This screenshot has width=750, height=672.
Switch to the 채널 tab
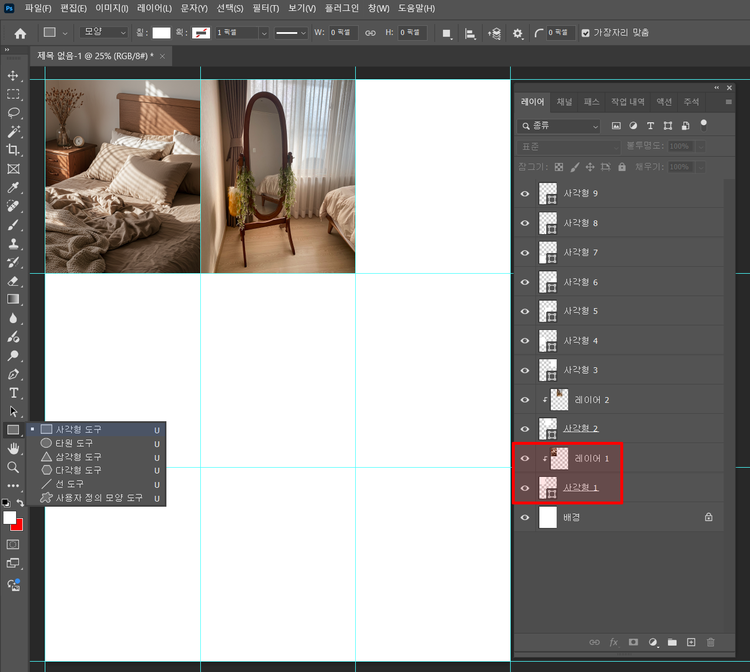(565, 102)
